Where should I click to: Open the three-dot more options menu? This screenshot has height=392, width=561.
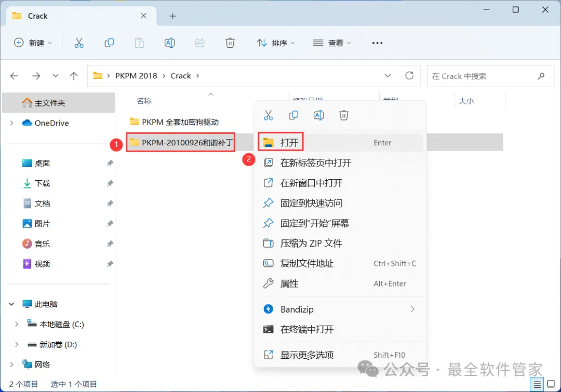[x=377, y=43]
